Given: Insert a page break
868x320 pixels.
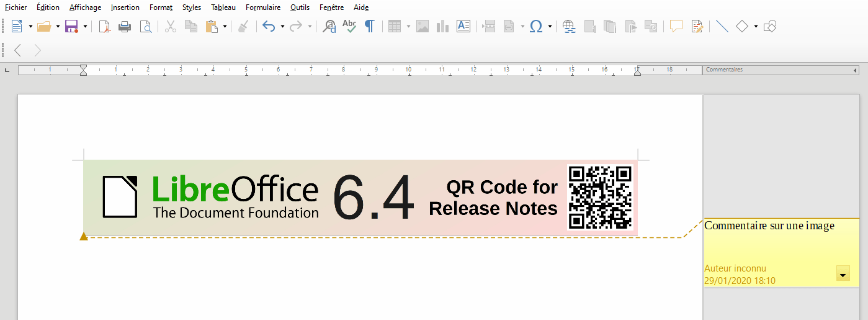Looking at the screenshot, I should click(489, 26).
